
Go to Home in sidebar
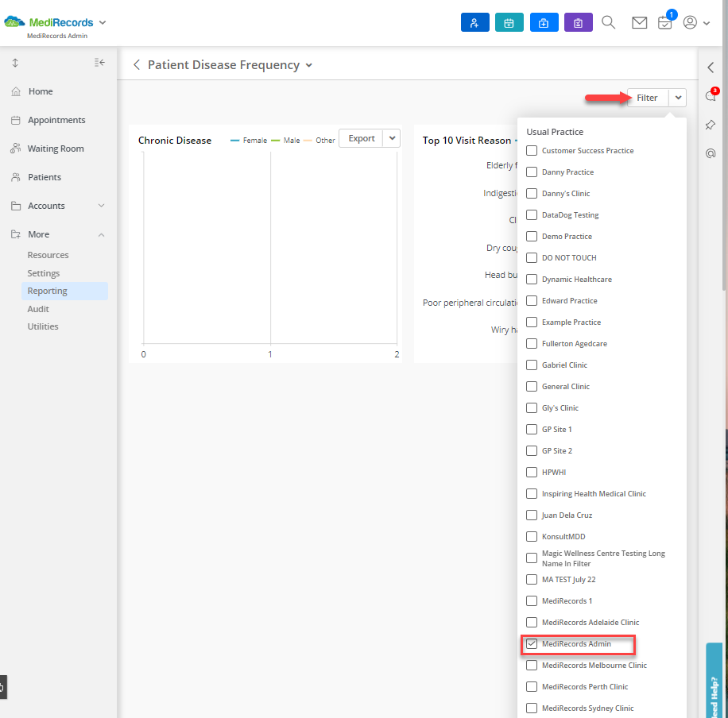tap(41, 91)
